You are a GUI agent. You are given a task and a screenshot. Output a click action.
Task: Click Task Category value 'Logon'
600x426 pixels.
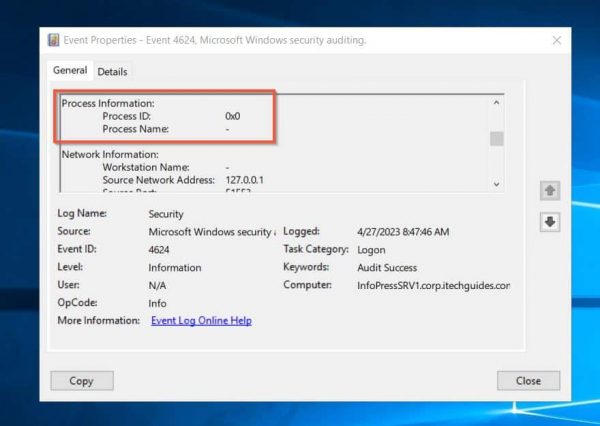click(371, 250)
